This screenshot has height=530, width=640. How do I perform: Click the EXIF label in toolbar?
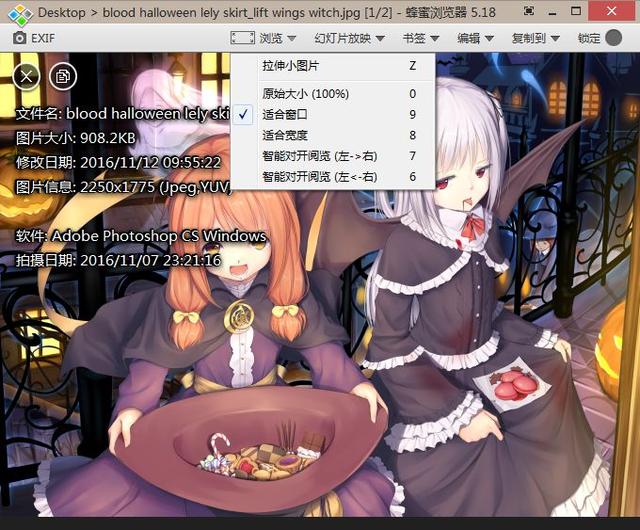pyautogui.click(x=43, y=38)
